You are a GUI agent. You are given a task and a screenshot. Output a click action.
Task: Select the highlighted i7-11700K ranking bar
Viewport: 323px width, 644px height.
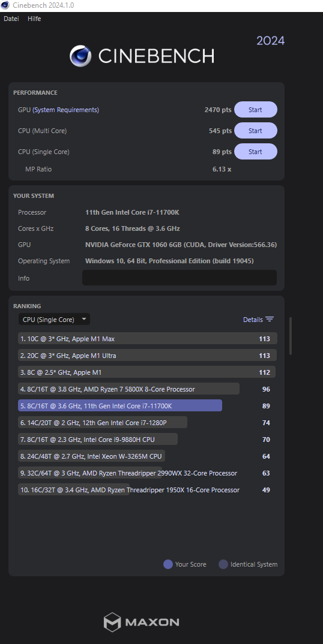[120, 405]
